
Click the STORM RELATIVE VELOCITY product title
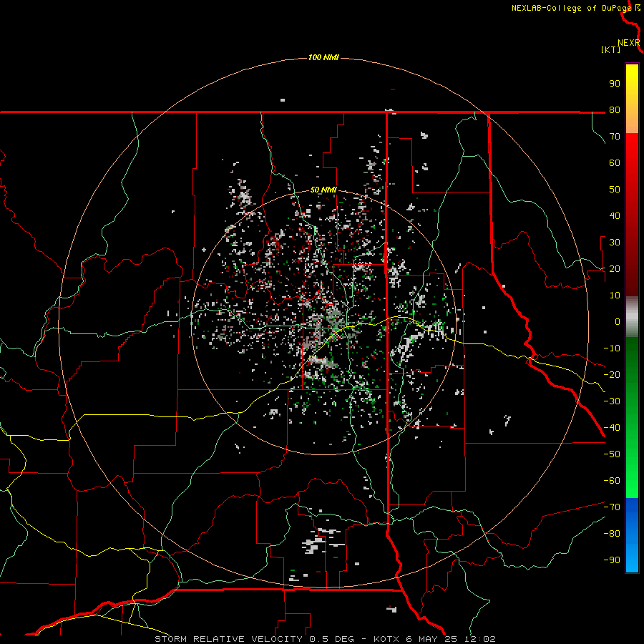228,639
